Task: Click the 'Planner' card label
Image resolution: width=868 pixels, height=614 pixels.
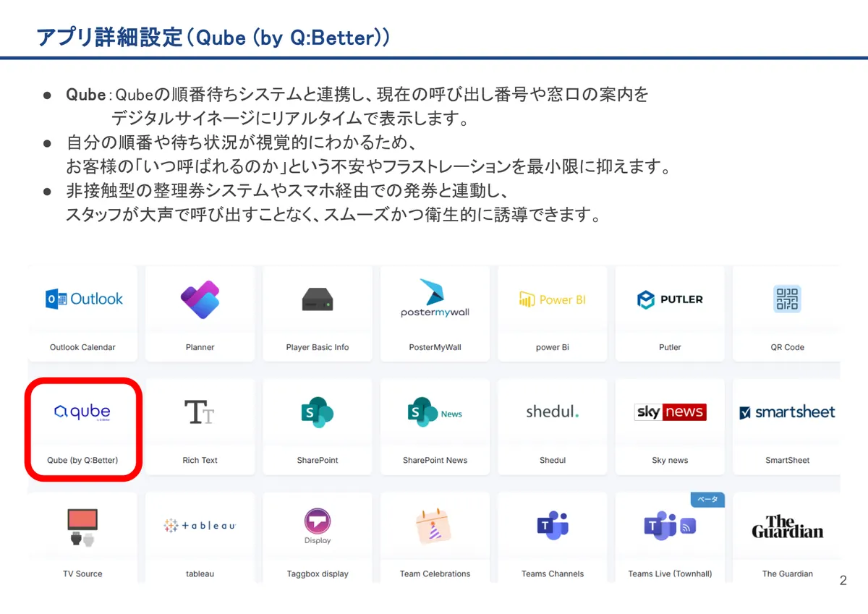Action: tap(200, 347)
